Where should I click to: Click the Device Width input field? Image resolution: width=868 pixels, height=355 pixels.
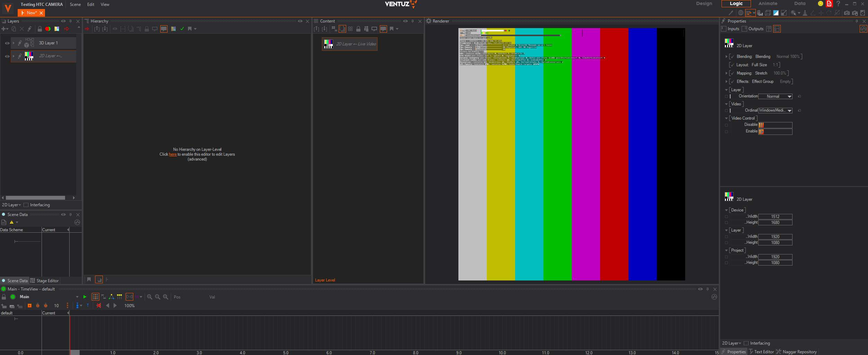[x=775, y=217]
